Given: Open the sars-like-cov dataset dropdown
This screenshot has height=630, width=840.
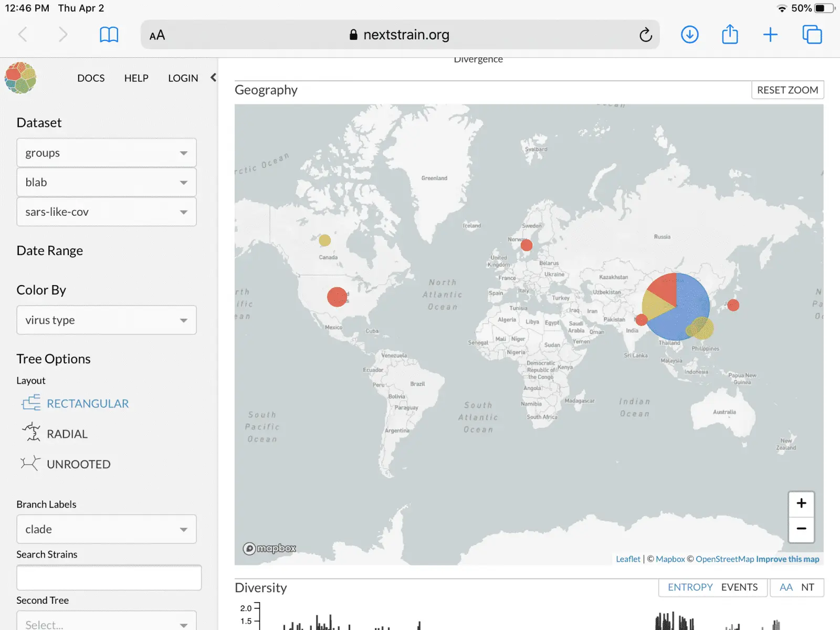Looking at the screenshot, I should [107, 212].
